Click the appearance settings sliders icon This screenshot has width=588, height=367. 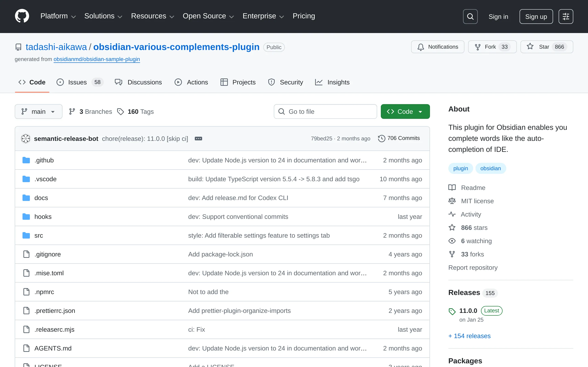pyautogui.click(x=566, y=17)
